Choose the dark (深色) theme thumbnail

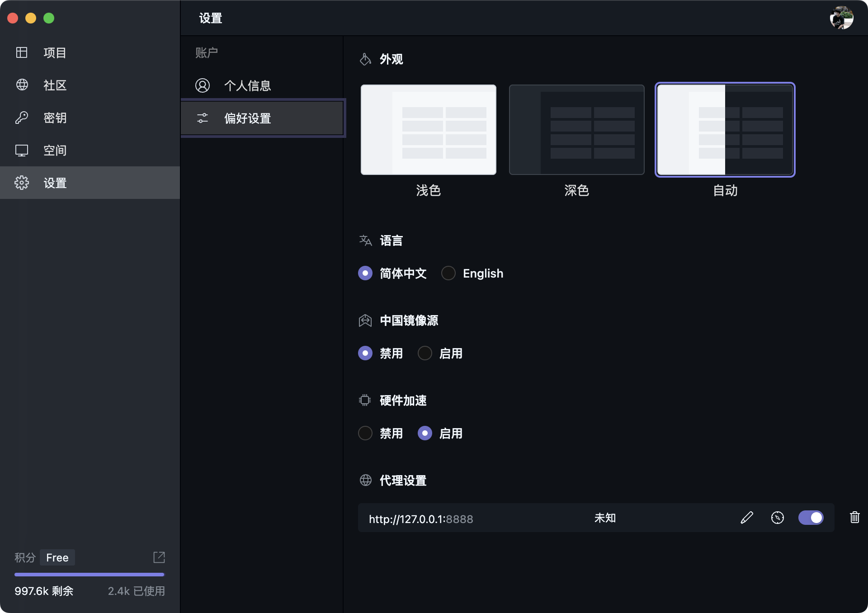click(576, 130)
